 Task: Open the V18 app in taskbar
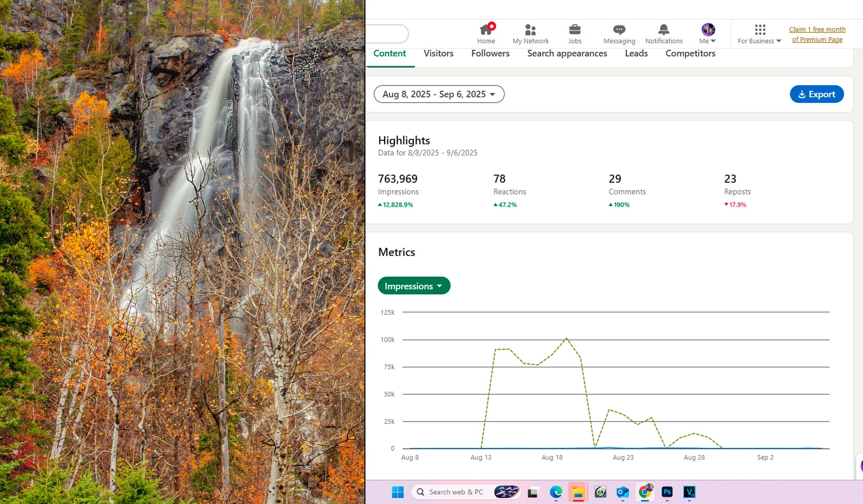click(689, 492)
